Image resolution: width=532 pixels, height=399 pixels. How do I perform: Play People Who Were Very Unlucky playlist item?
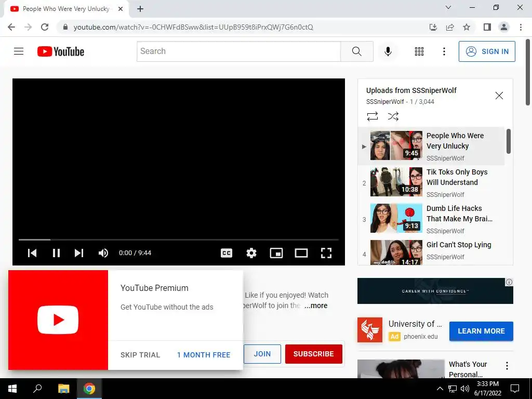(431, 146)
